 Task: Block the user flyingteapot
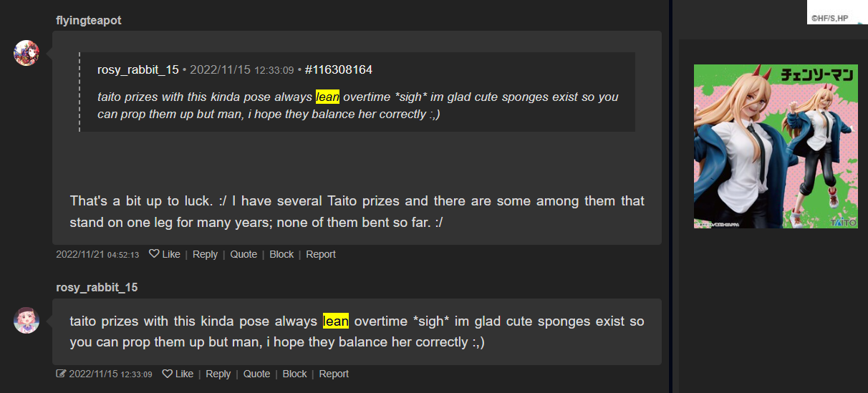(x=281, y=254)
